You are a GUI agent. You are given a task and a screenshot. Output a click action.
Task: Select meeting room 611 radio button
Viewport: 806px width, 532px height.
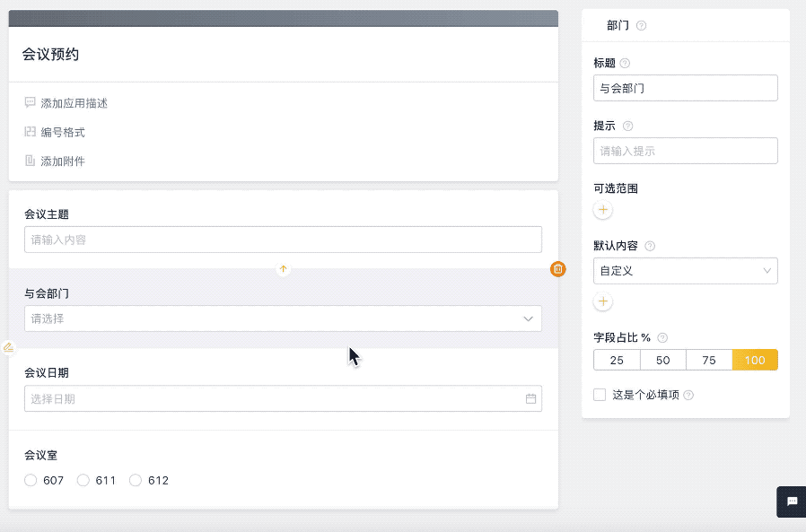(83, 480)
